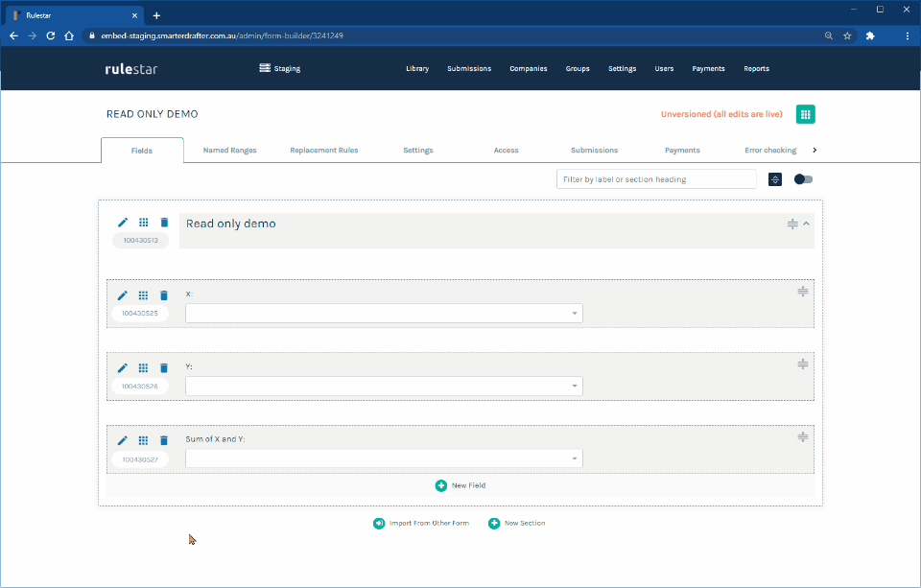Open Submissions in top navigation

(469, 69)
